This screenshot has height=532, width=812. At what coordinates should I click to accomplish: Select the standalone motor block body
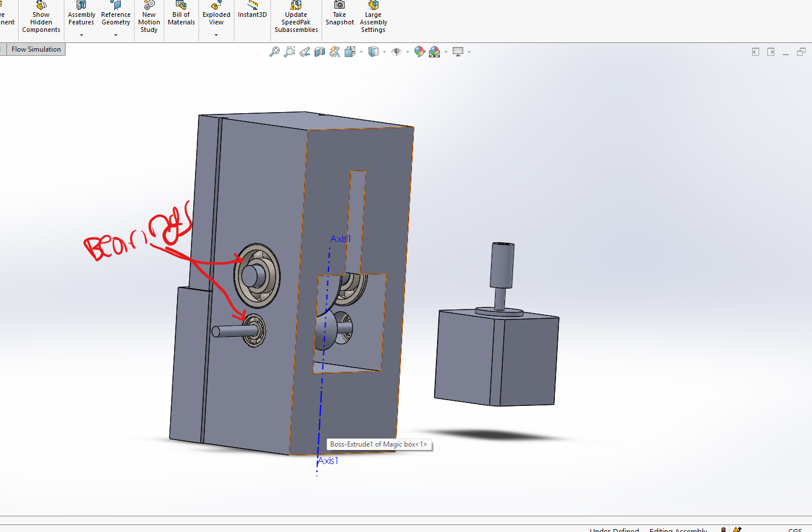point(496,358)
